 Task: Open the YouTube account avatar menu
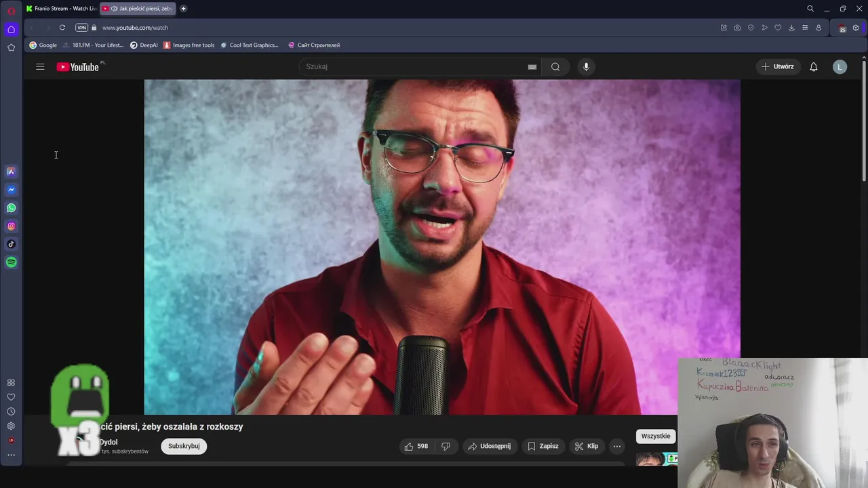pos(840,66)
